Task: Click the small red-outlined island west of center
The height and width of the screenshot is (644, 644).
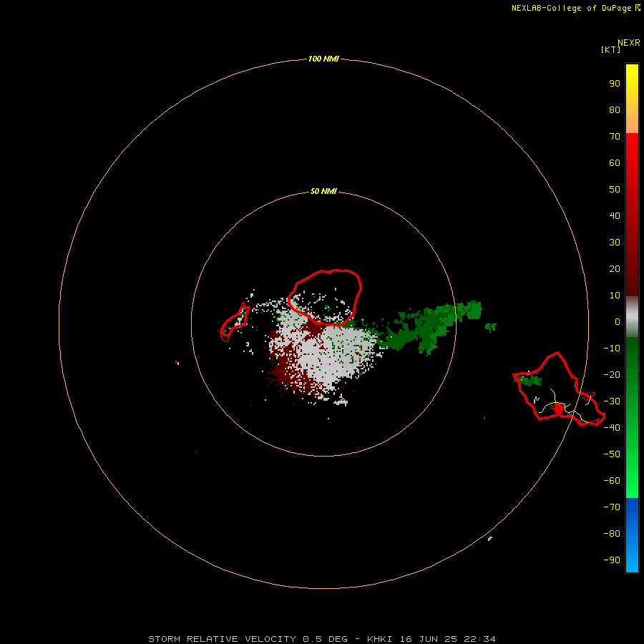Action: point(234,323)
